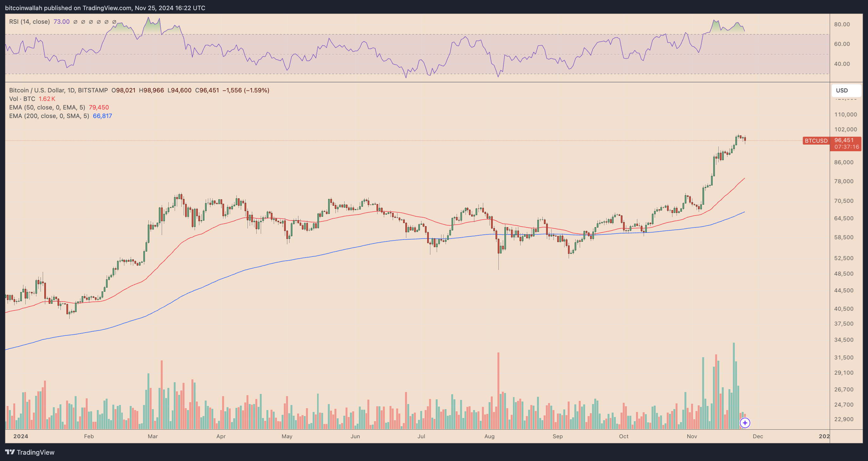Image resolution: width=868 pixels, height=461 pixels.
Task: Click the Feb label on time axis
Action: (89, 436)
